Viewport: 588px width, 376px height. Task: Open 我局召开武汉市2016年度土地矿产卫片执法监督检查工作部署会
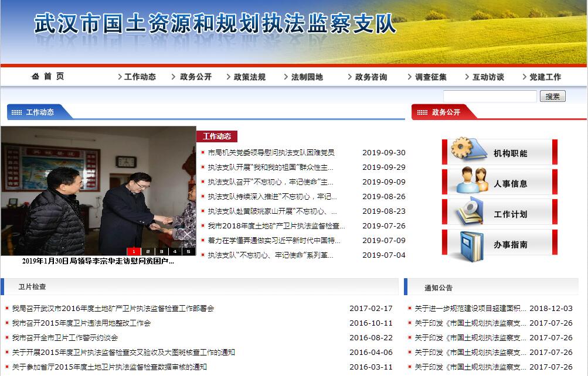113,308
